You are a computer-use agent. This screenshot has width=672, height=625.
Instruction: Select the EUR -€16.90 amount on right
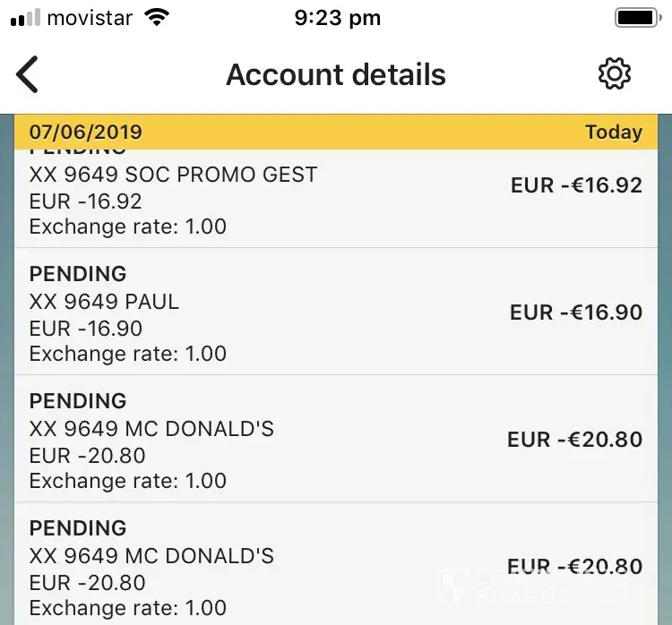[576, 312]
